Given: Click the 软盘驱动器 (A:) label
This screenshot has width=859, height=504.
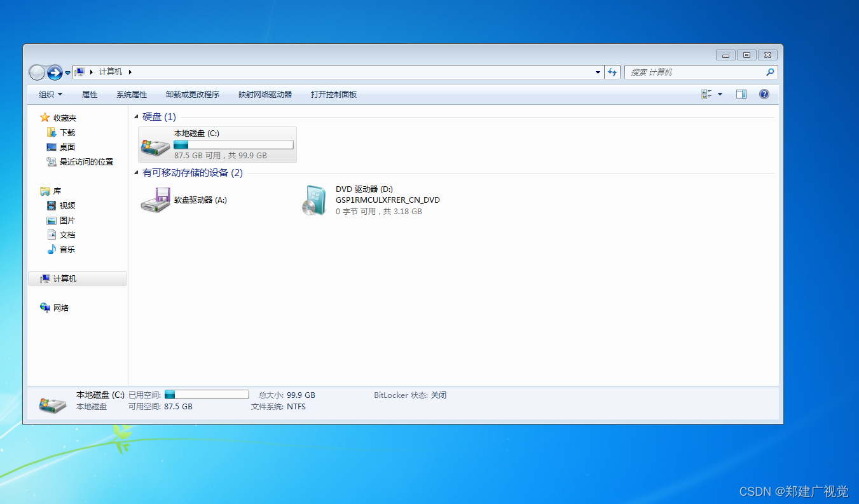Looking at the screenshot, I should (200, 200).
